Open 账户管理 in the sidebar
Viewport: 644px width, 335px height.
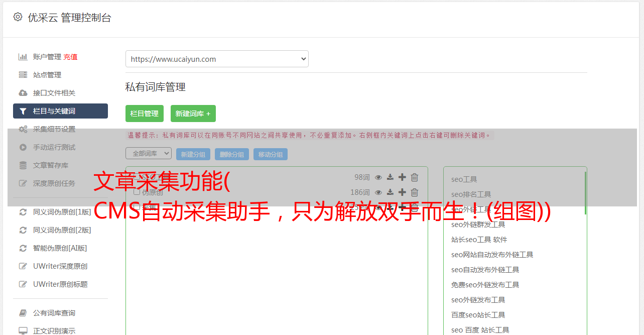coord(47,57)
